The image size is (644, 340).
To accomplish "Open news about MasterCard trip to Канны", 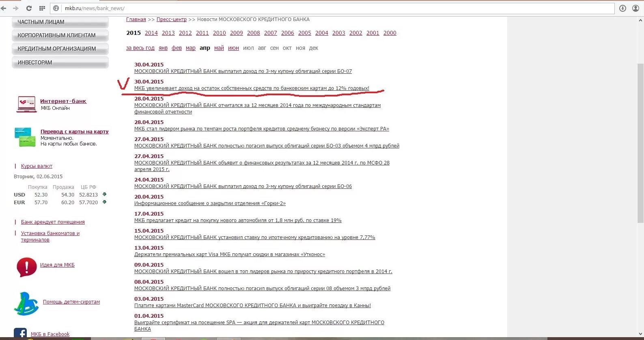I will point(252,306).
